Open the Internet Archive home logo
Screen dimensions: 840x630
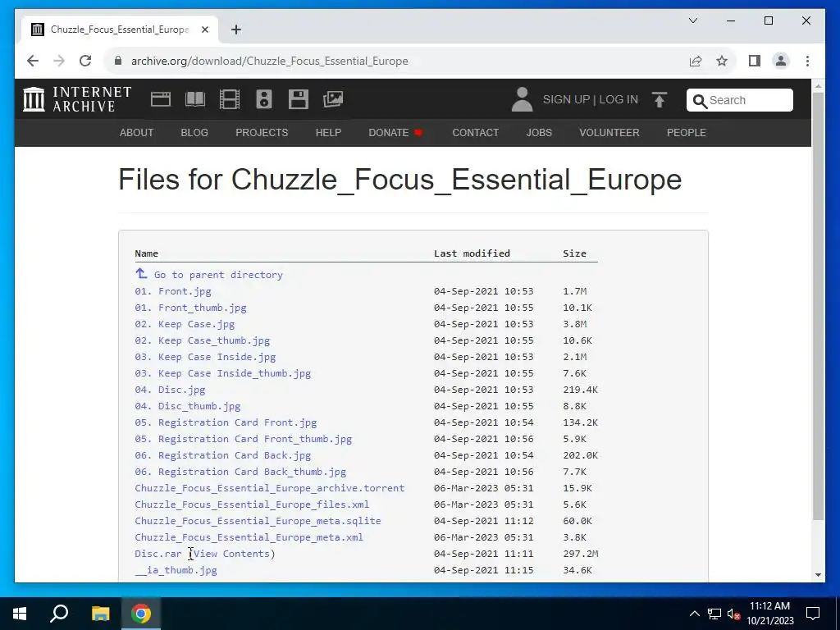77,99
